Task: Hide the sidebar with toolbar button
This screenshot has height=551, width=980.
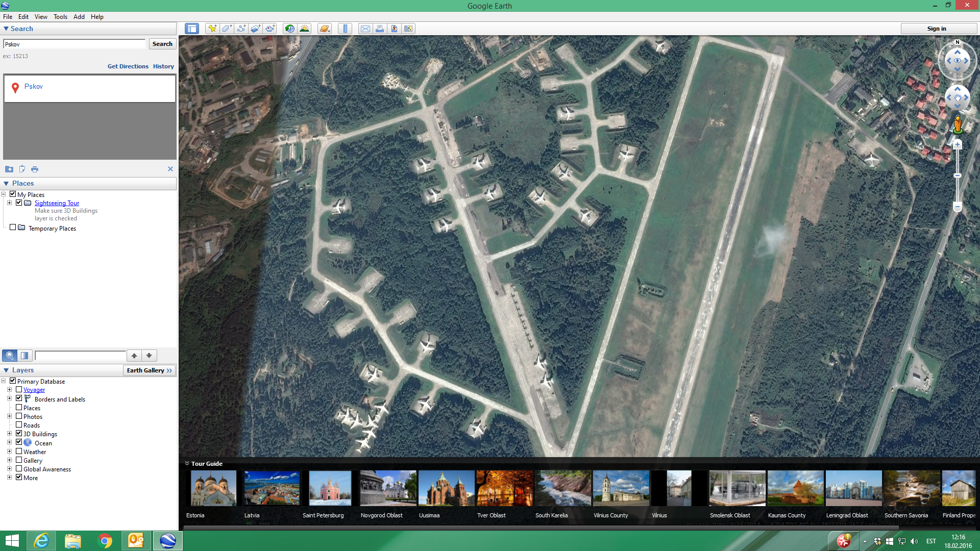Action: click(x=192, y=29)
